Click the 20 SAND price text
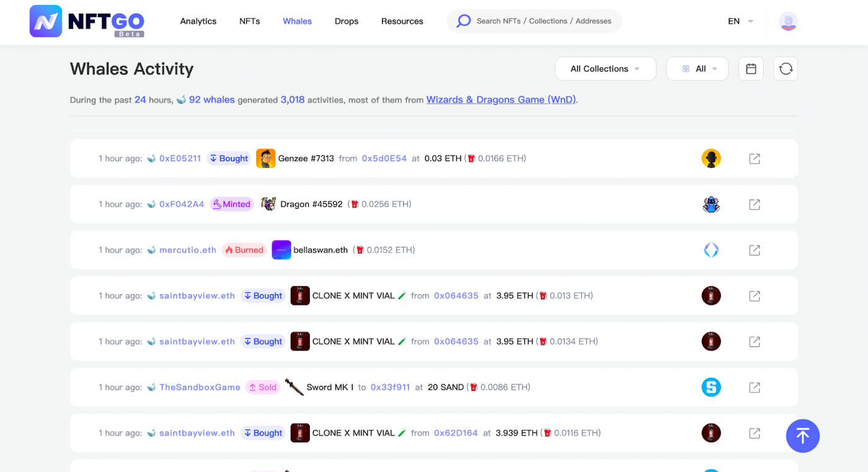Screen dimensions: 868x472 [x=446, y=387]
